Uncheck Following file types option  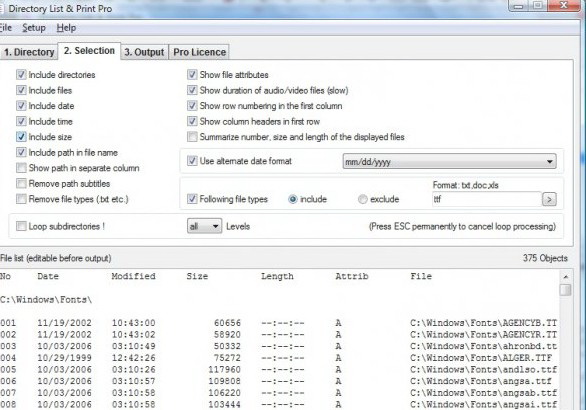point(192,199)
